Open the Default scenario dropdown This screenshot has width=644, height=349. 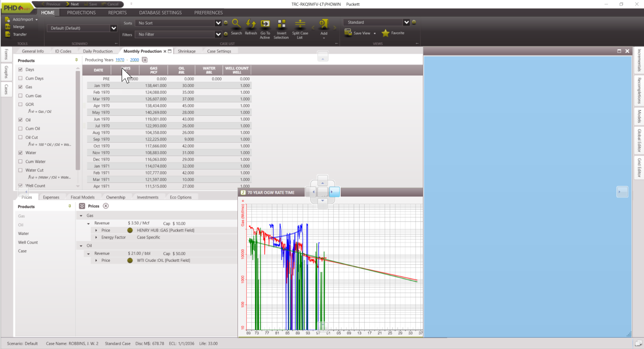click(114, 28)
